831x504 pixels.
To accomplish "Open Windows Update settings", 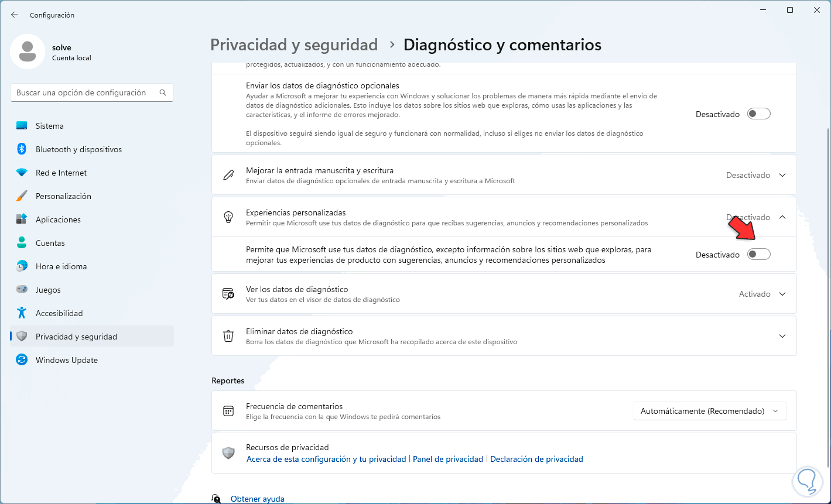I will (92, 360).
